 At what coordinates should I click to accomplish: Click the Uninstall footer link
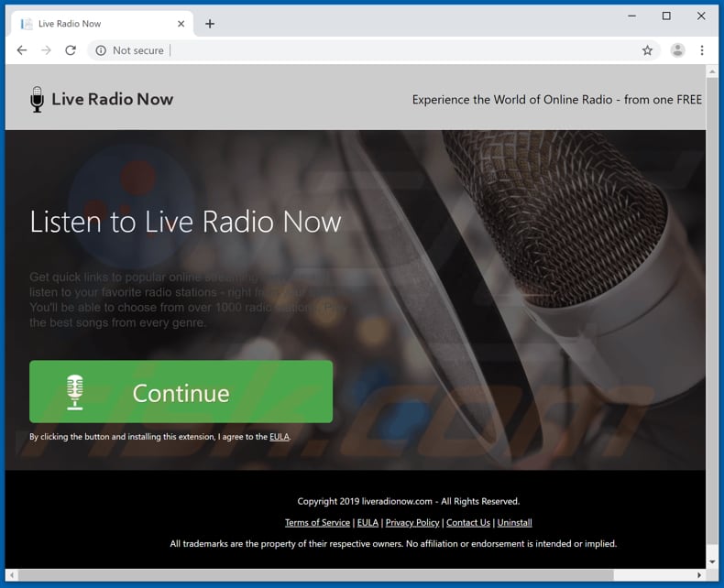coord(514,522)
